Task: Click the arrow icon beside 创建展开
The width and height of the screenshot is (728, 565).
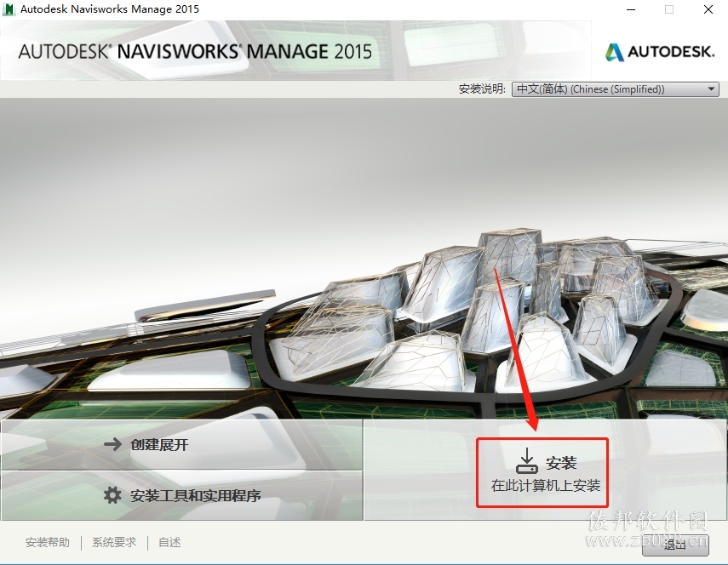Action: (113, 444)
